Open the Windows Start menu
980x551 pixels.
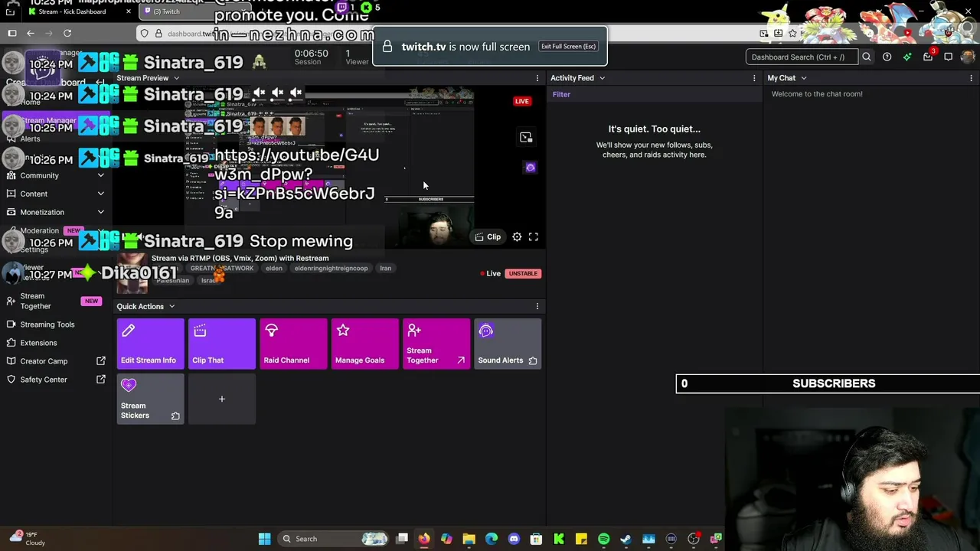click(x=264, y=539)
